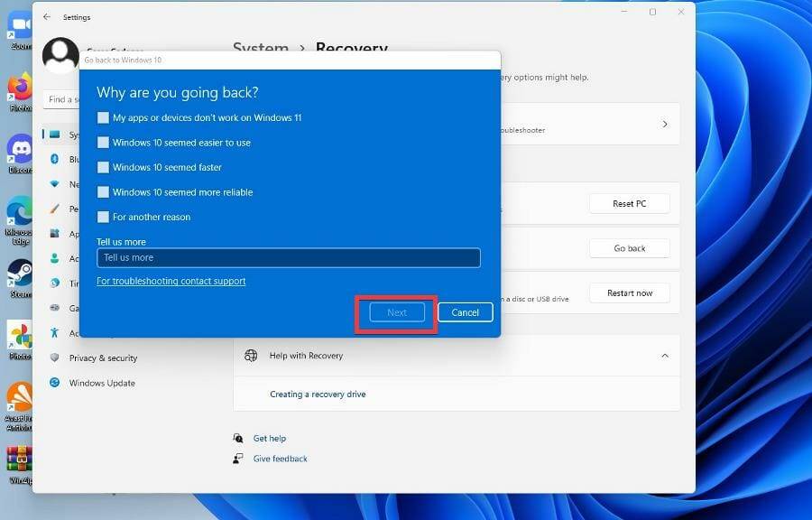Screen dimensions: 812x520
Task: Click the Next button
Action: tap(397, 312)
